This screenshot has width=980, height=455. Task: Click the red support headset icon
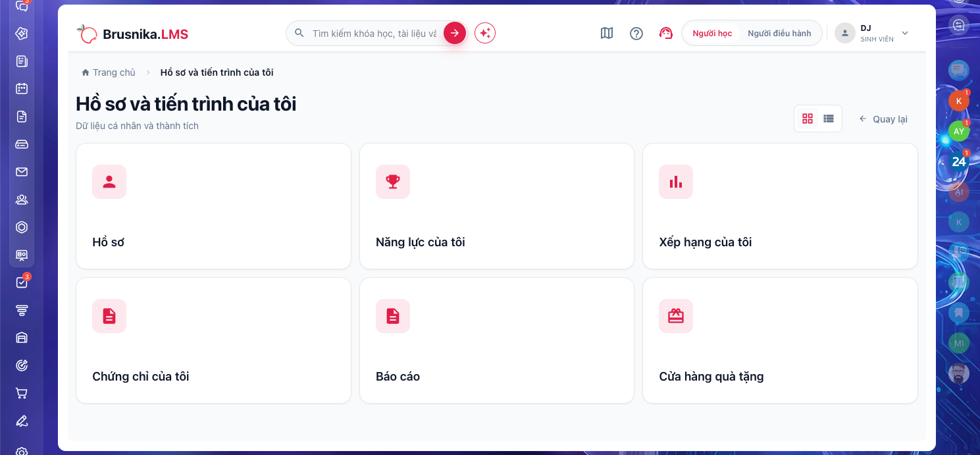click(x=665, y=33)
